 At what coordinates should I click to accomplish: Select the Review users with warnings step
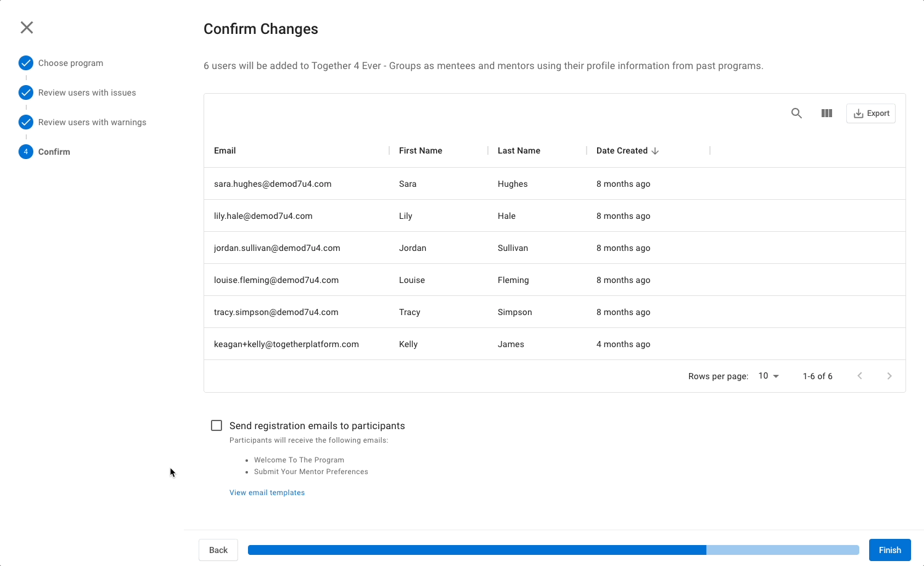(93, 122)
